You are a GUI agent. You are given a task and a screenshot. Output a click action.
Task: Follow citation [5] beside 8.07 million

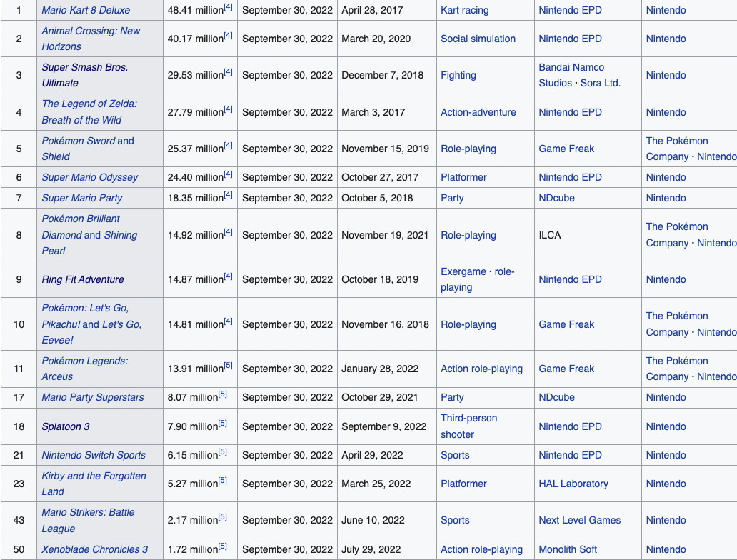[222, 394]
